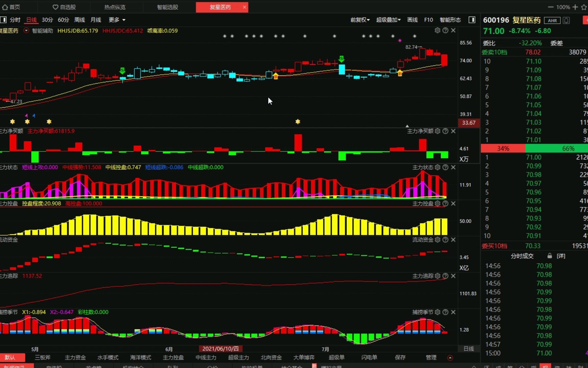Click the zoom out minus icon
Viewport: 588px width, 368px height.
coord(550,7)
